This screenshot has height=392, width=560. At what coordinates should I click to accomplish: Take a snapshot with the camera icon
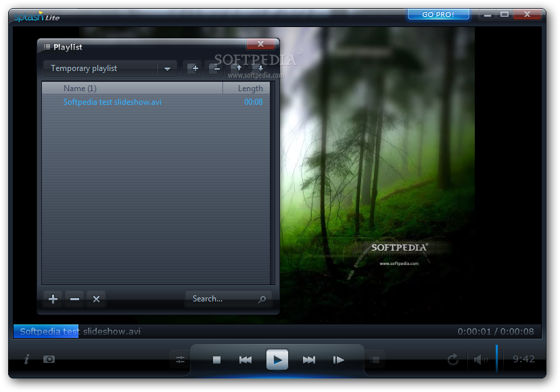point(49,359)
